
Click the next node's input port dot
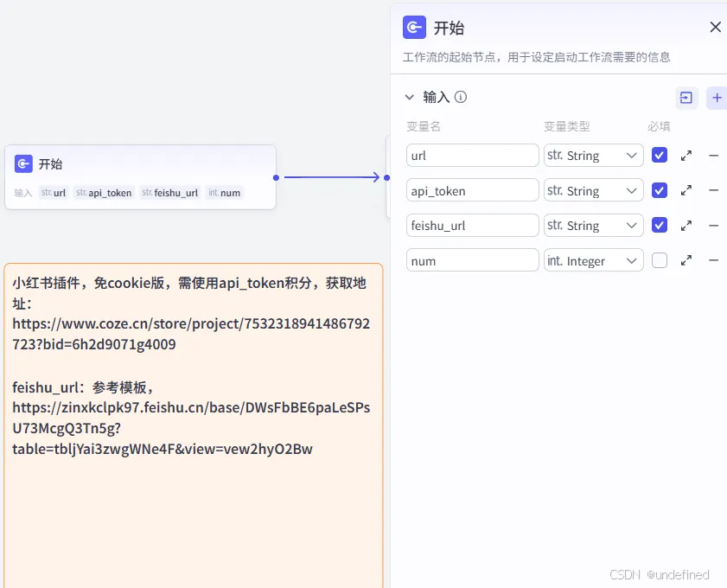(387, 177)
